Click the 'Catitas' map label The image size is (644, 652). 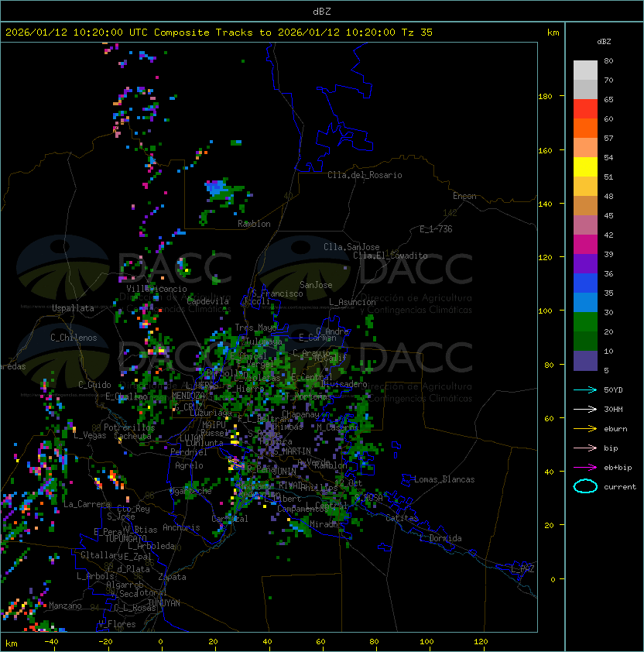click(402, 518)
